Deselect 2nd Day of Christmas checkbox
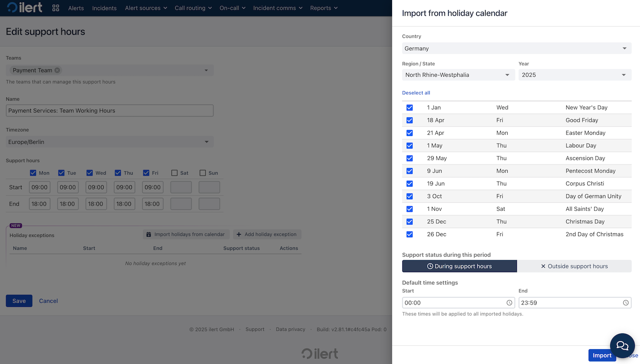The width and height of the screenshot is (640, 364). coord(410,234)
